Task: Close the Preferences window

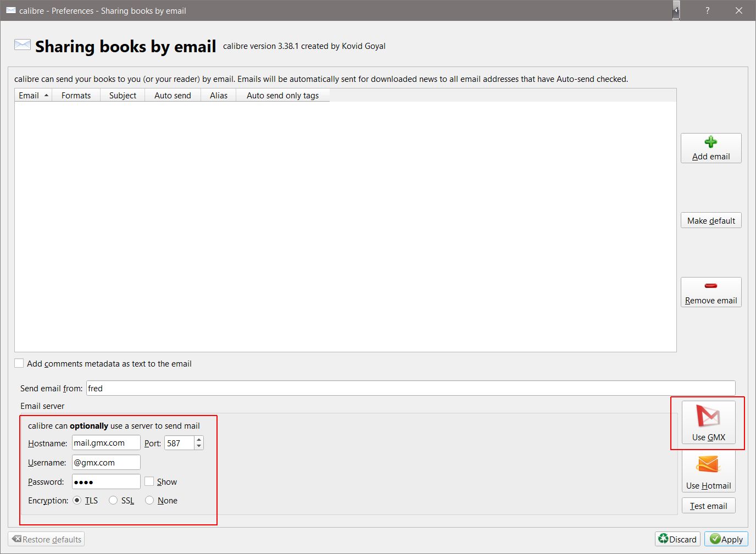Action: (x=739, y=10)
